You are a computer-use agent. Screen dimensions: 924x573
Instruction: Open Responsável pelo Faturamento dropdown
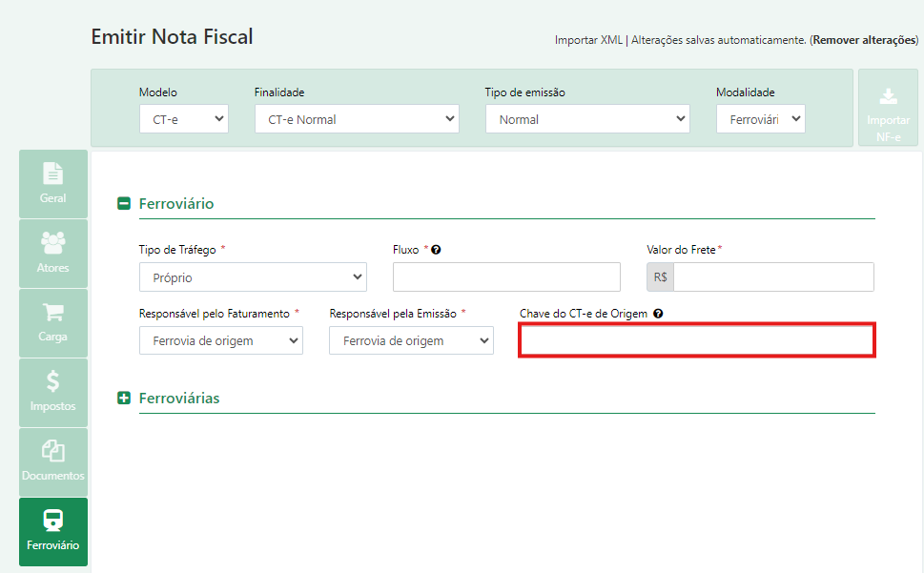221,340
